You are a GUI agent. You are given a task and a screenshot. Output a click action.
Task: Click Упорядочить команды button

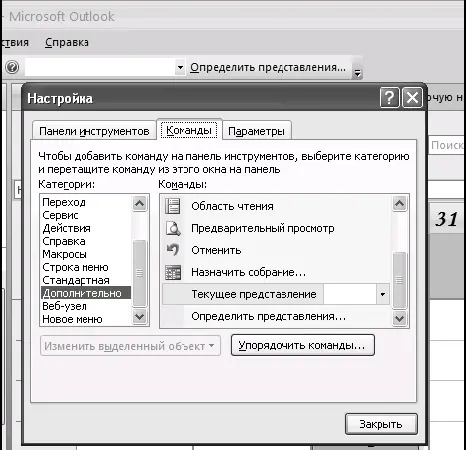[x=302, y=345]
